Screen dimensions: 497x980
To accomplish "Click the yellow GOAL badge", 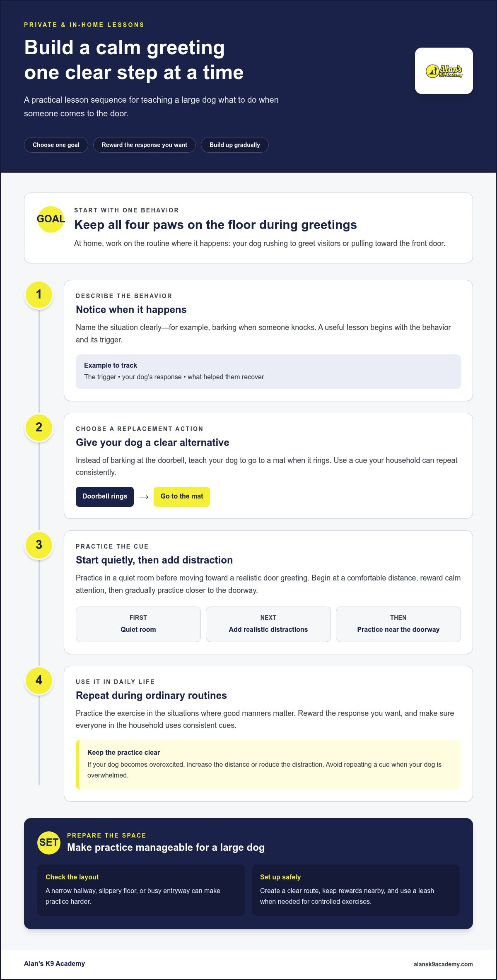I will tap(51, 219).
